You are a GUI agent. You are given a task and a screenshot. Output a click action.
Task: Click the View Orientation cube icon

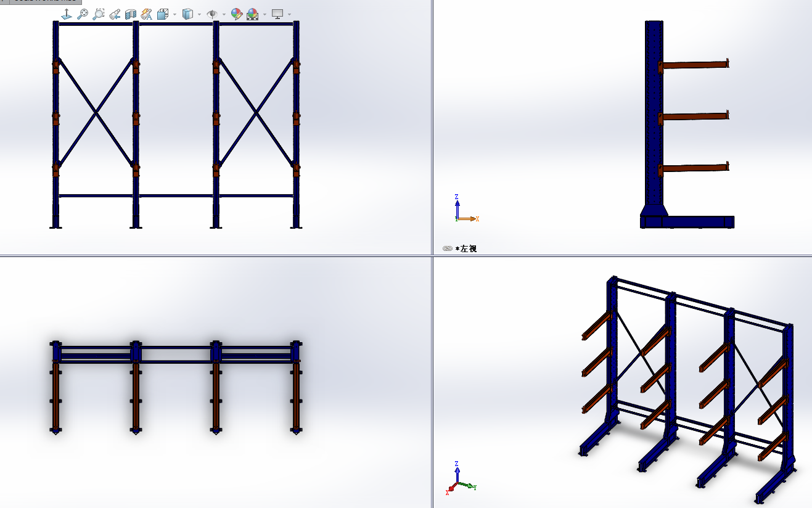pyautogui.click(x=163, y=14)
